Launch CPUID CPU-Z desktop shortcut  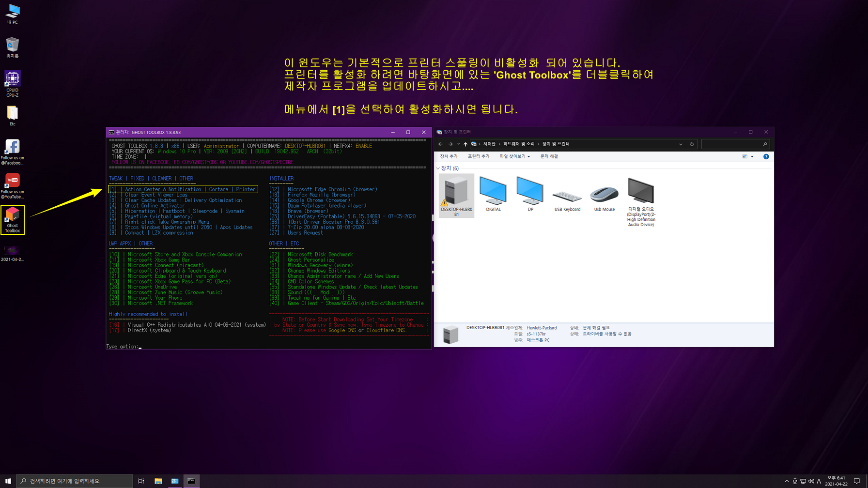(x=12, y=84)
